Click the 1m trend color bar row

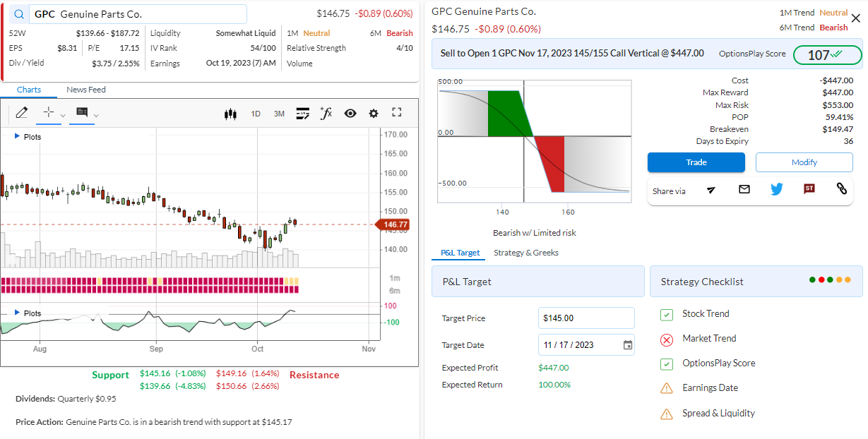[x=150, y=281]
